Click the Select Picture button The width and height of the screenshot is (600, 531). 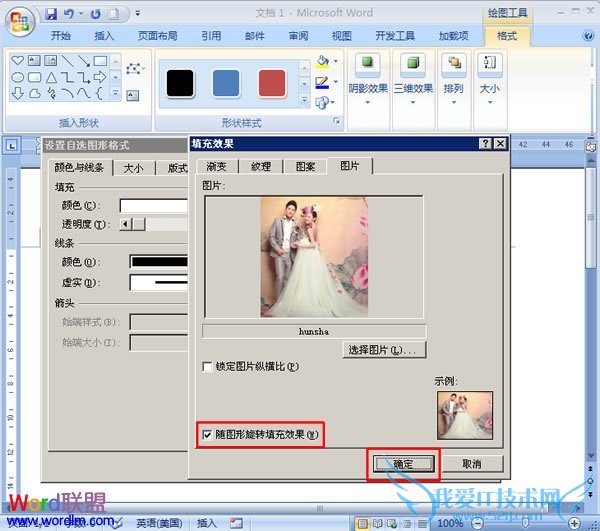tap(386, 350)
